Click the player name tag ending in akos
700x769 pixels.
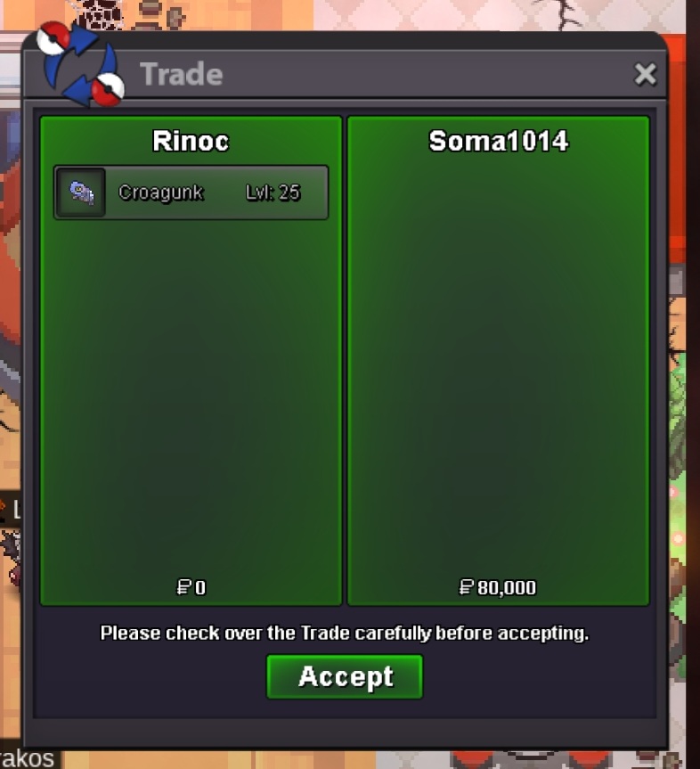pyautogui.click(x=28, y=758)
